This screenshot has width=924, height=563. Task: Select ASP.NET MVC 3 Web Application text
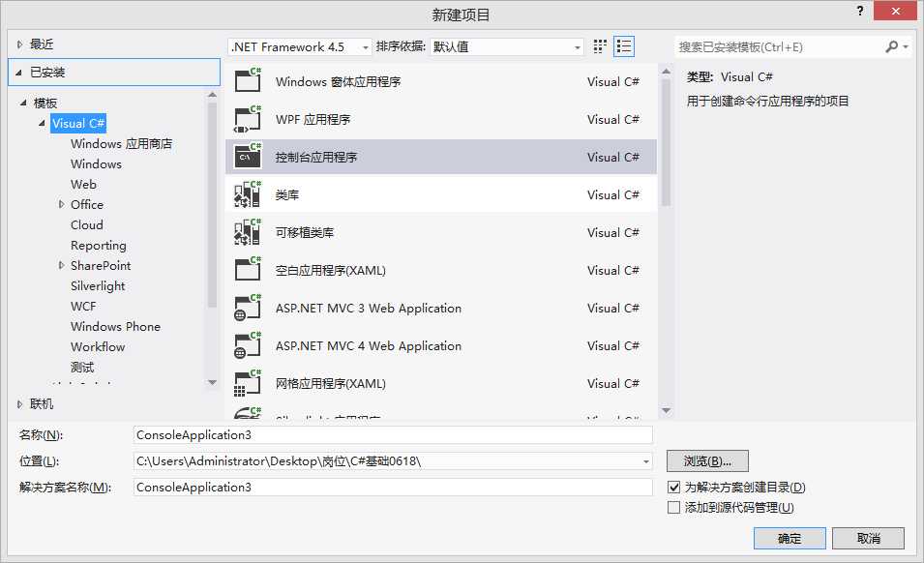pyautogui.click(x=369, y=308)
